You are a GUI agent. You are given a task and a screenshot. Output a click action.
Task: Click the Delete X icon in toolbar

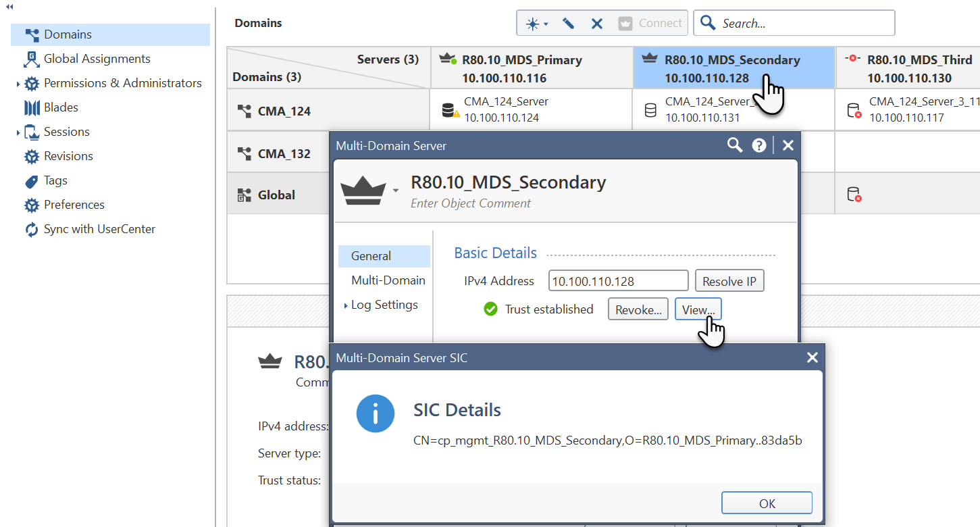point(597,24)
